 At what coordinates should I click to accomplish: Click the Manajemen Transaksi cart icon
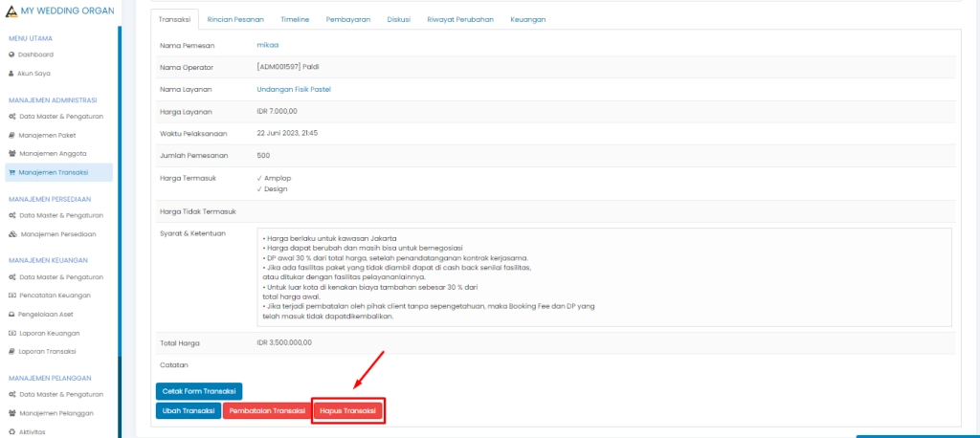click(x=12, y=172)
